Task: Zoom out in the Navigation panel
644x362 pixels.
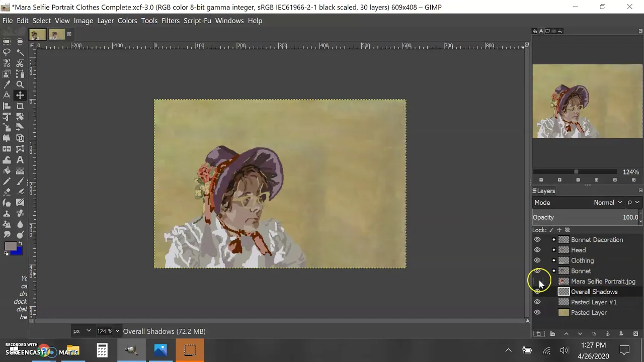Action: pyautogui.click(x=541, y=180)
